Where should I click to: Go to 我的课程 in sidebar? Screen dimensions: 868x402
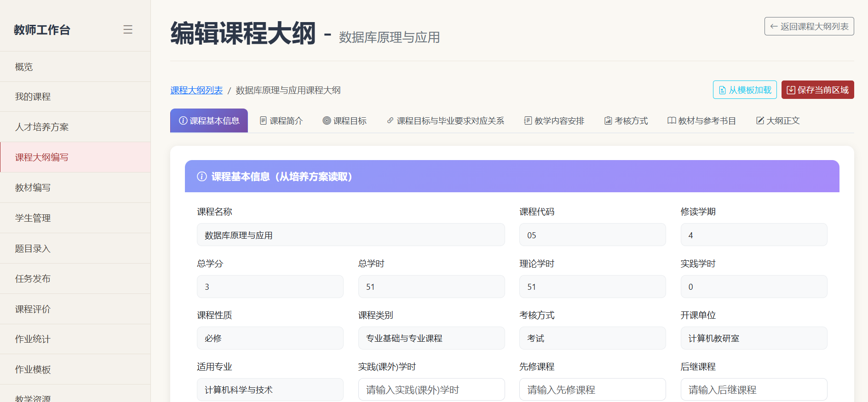click(x=75, y=97)
